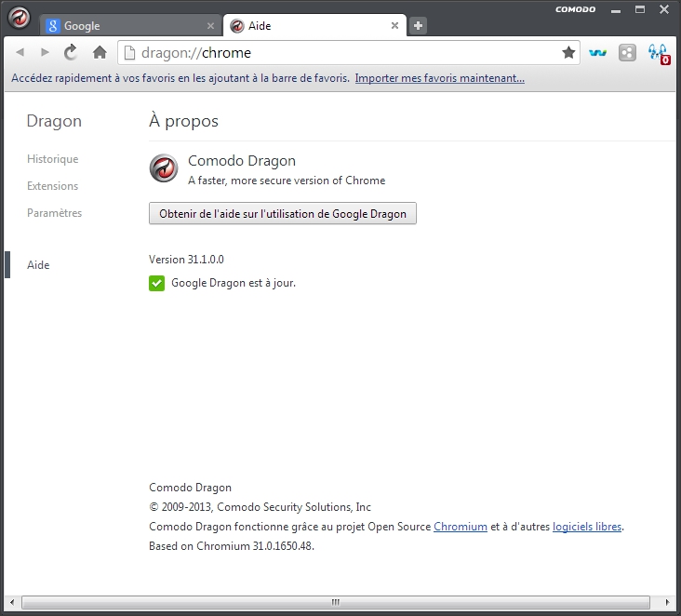Screen dimensions: 681x616
Task: Click the À propos heading
Action: (183, 121)
